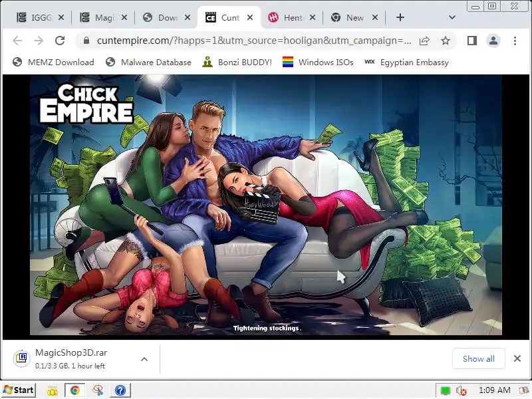Open the Egyptian Embassy bookmark
Screen dimensions: 532x399
tap(406, 63)
